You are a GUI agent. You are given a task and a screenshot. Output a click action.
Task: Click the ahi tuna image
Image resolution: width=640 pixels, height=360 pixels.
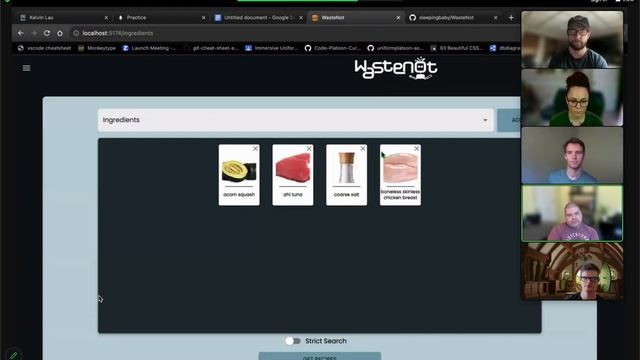click(293, 168)
